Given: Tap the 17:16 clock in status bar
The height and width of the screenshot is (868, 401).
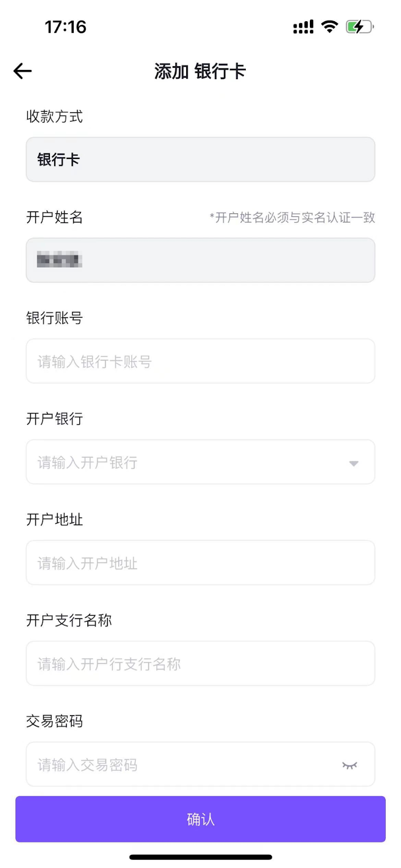Looking at the screenshot, I should point(65,27).
